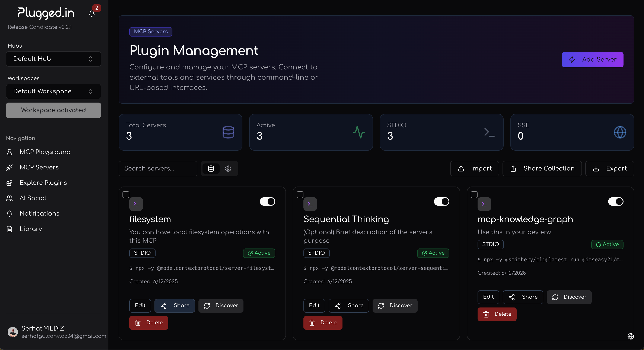
Task: Click the STDIO terminal prompt icon
Action: pos(489,132)
